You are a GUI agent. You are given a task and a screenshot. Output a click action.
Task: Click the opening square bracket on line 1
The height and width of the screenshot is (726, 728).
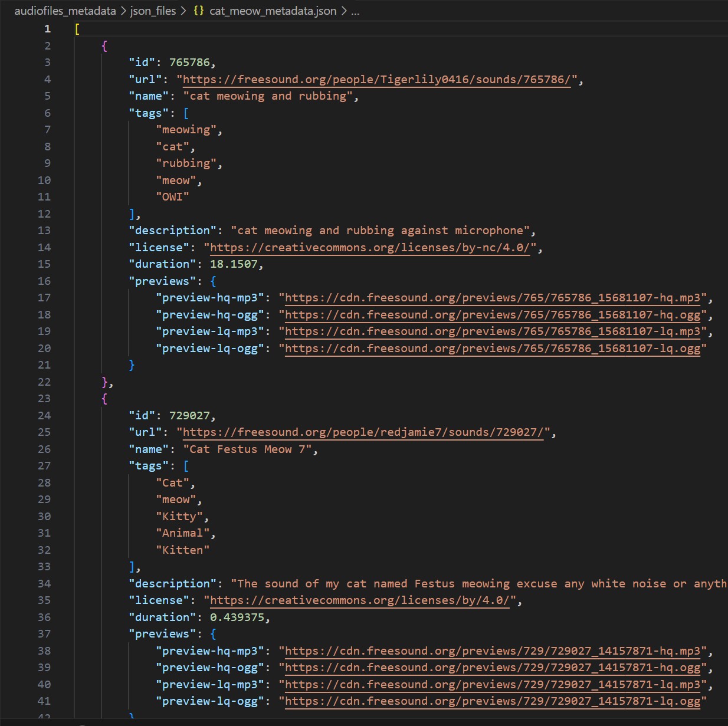pos(77,29)
